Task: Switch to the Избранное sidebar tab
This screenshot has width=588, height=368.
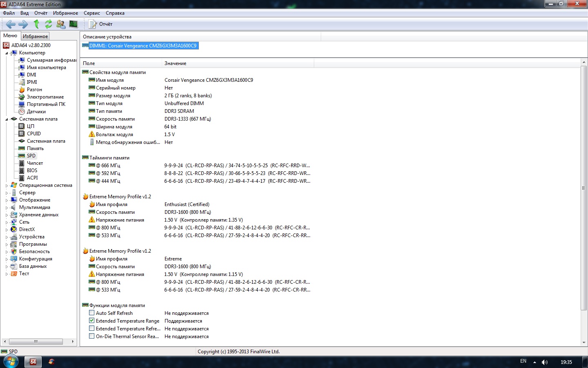Action: (x=35, y=36)
